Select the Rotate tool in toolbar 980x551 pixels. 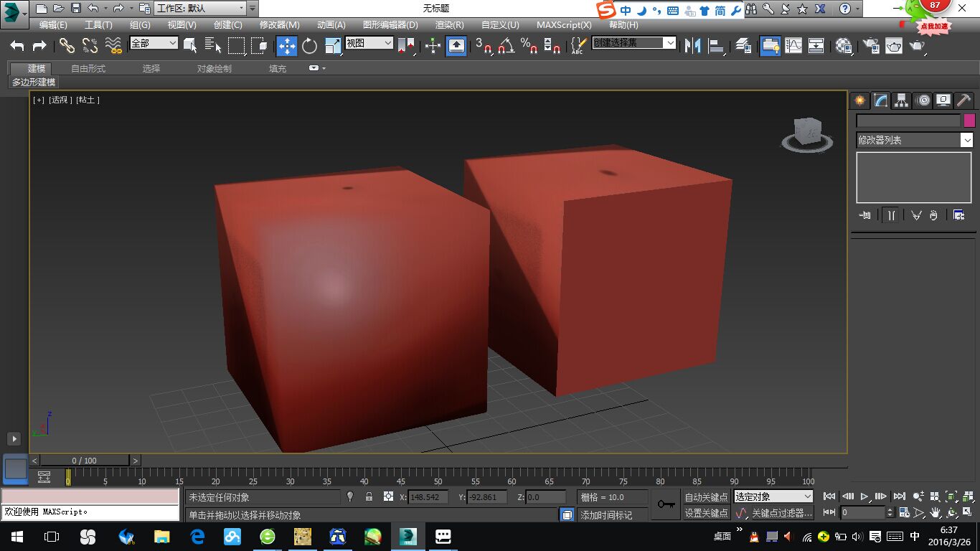click(x=309, y=47)
